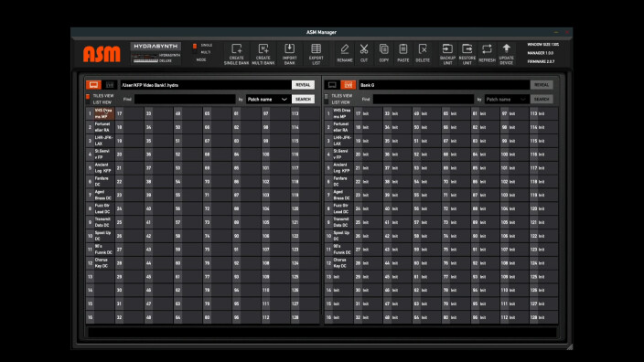The width and height of the screenshot is (644, 362).
Task: Click the Cut scissors icon
Action: tap(364, 53)
